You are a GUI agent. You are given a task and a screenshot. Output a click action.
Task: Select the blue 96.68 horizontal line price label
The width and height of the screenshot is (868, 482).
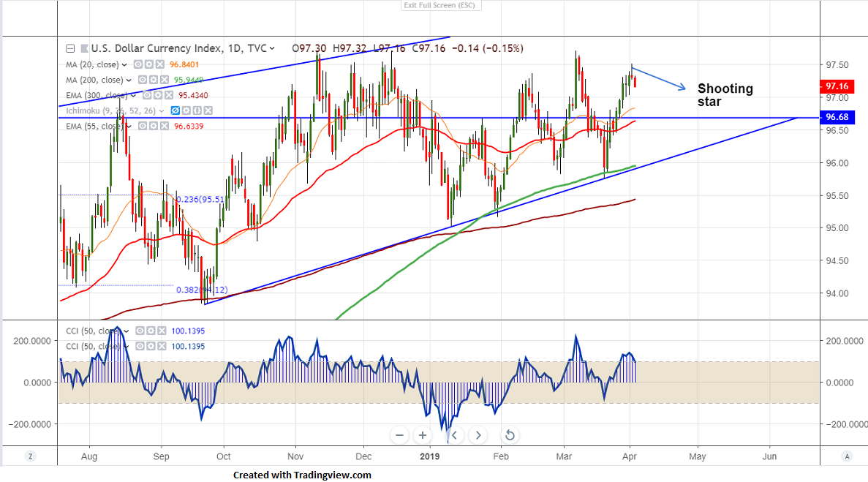click(x=837, y=117)
